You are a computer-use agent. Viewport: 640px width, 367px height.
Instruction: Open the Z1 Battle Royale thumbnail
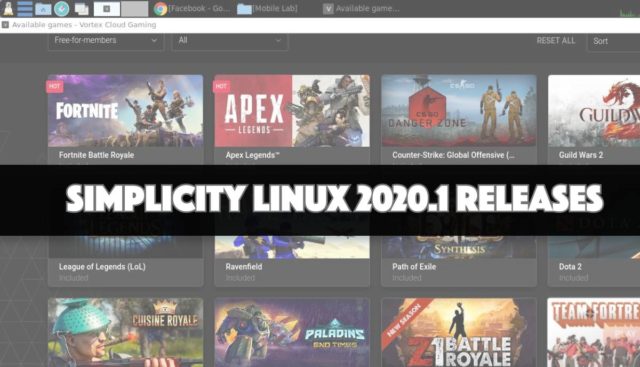pos(459,332)
